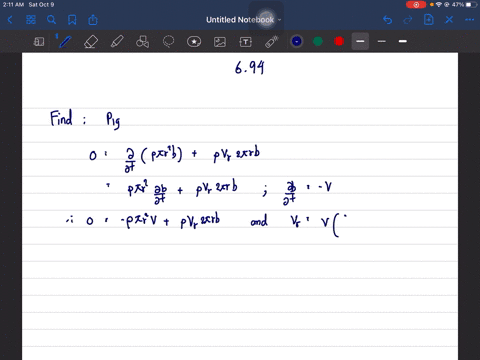The image size is (480, 360).
Task: Insert an image with Photo tool
Action: click(220, 42)
